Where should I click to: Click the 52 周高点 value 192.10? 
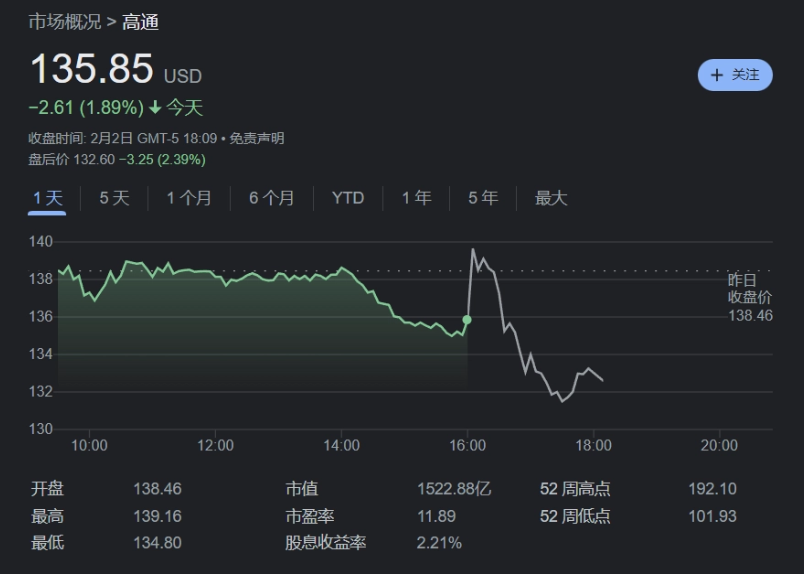(712, 489)
